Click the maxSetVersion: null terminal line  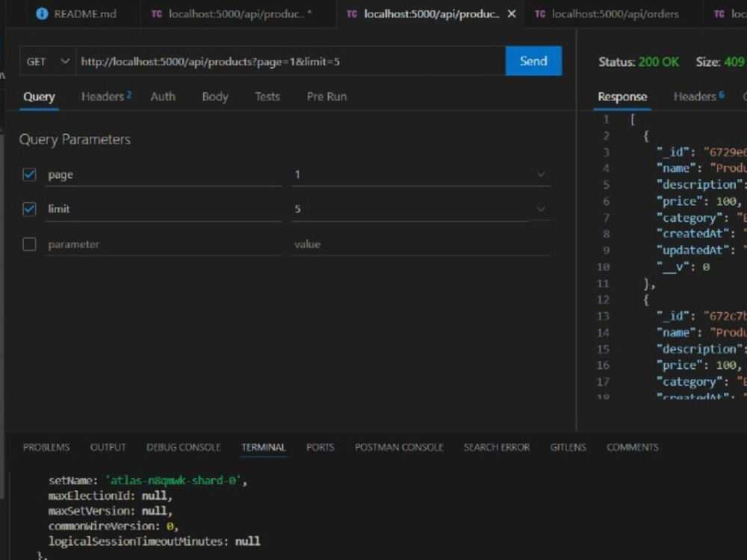(x=110, y=511)
